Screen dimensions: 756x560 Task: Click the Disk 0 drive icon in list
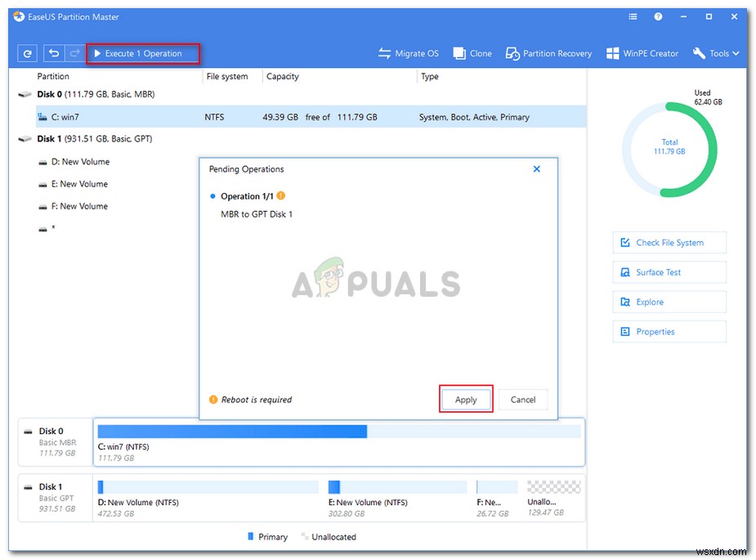pyautogui.click(x=25, y=95)
